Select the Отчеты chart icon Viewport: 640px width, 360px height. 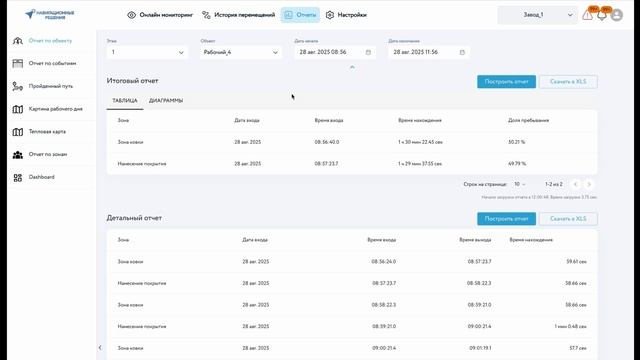click(289, 15)
